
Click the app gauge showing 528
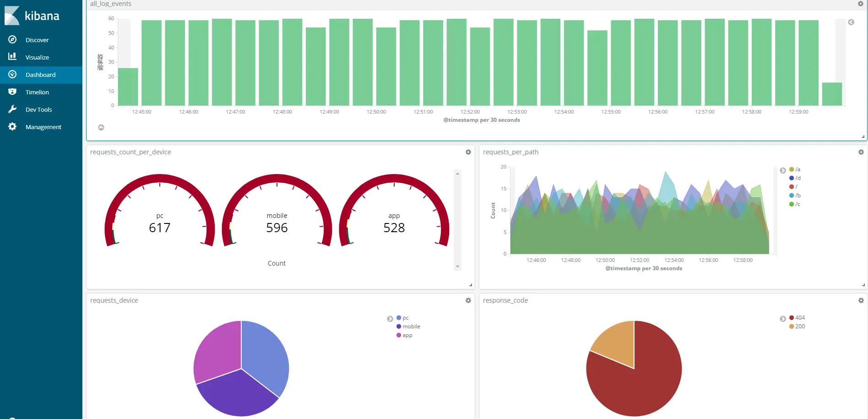point(394,211)
